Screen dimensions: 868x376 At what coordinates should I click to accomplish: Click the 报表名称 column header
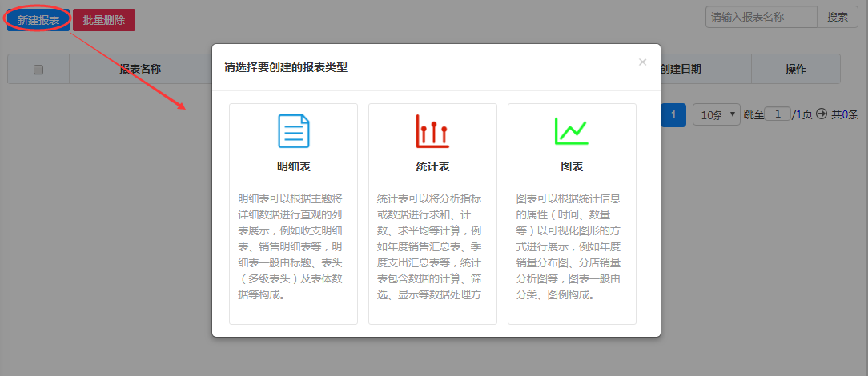tap(140, 69)
